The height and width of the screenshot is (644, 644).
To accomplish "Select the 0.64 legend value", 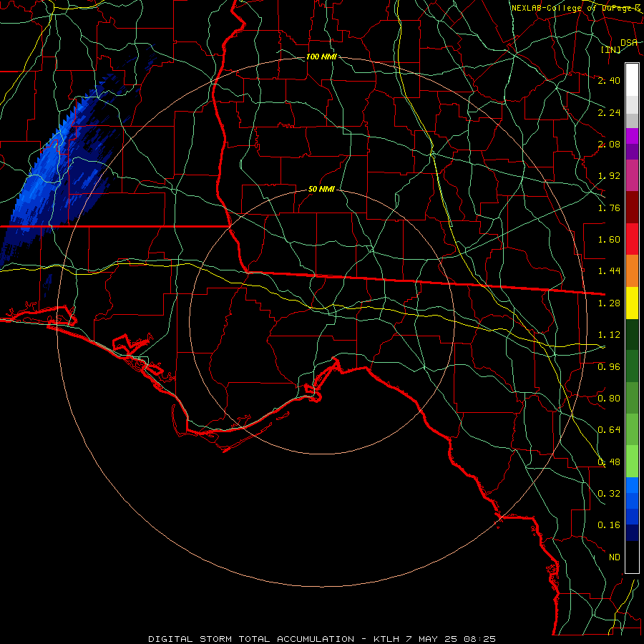I will (x=609, y=430).
